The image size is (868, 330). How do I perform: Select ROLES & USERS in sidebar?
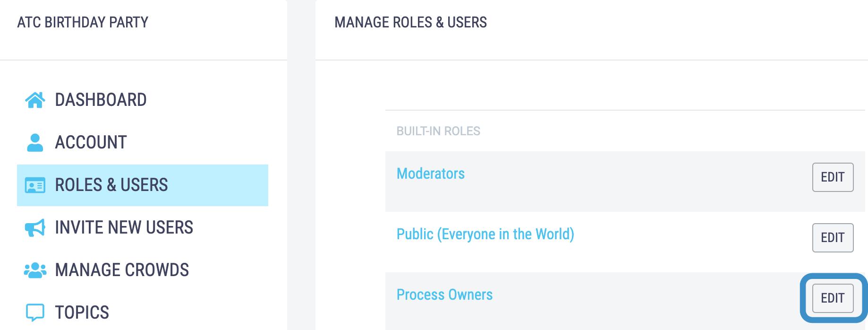[143, 185]
